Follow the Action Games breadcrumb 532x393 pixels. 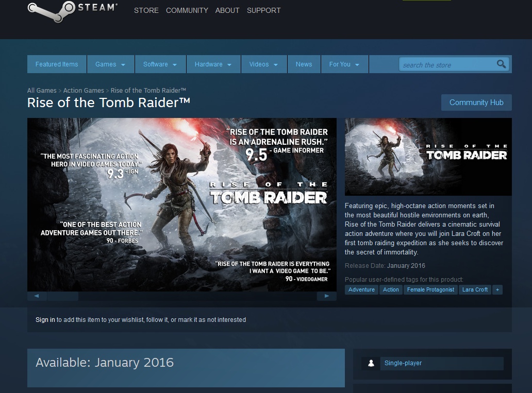(84, 91)
